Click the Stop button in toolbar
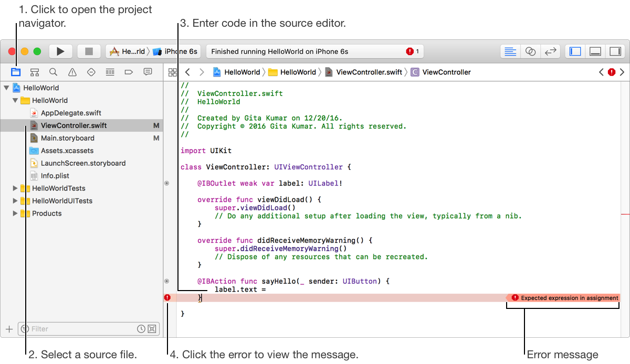The image size is (630, 364). (89, 51)
